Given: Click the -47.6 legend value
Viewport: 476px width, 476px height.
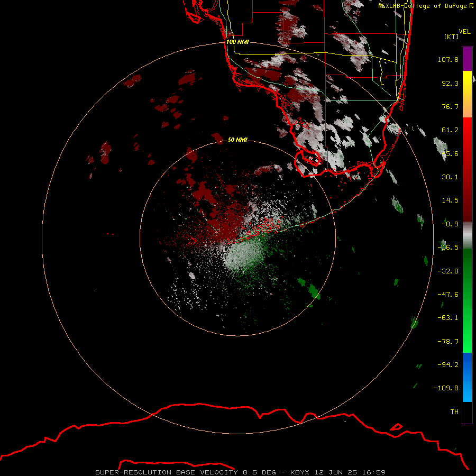Looking at the screenshot, I should (448, 295).
